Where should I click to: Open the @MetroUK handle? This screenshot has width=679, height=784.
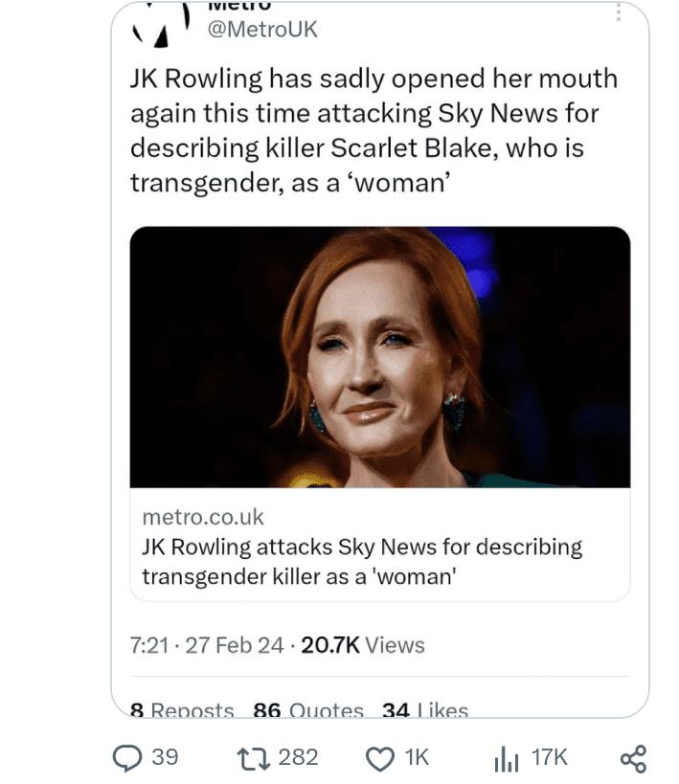pyautogui.click(x=262, y=30)
